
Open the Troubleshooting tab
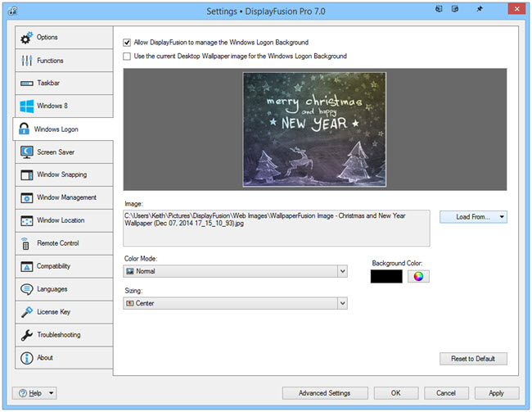pos(64,335)
